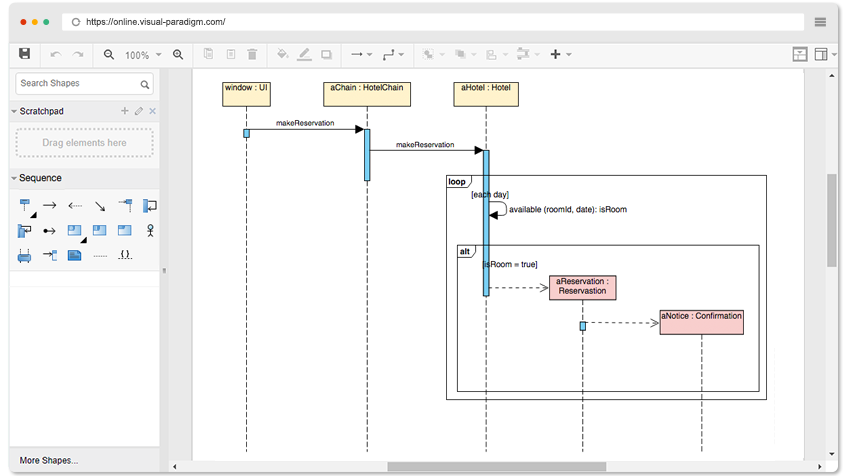Select the Constraint braces shape
The width and height of the screenshot is (848, 476).
[x=125, y=254]
